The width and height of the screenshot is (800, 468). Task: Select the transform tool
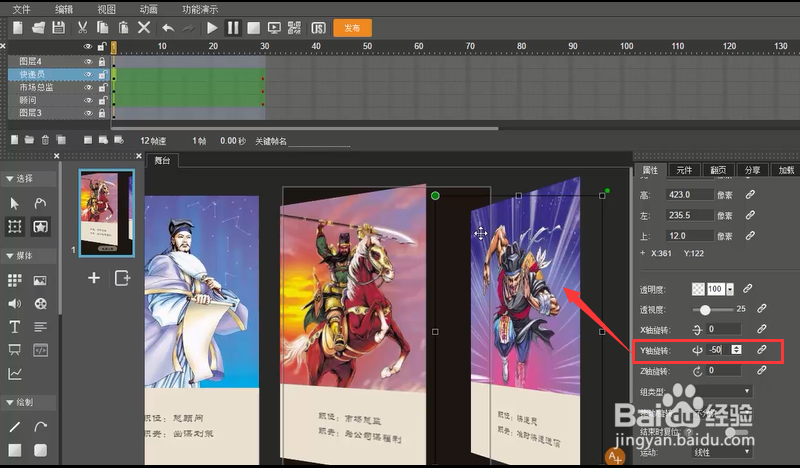point(15,227)
